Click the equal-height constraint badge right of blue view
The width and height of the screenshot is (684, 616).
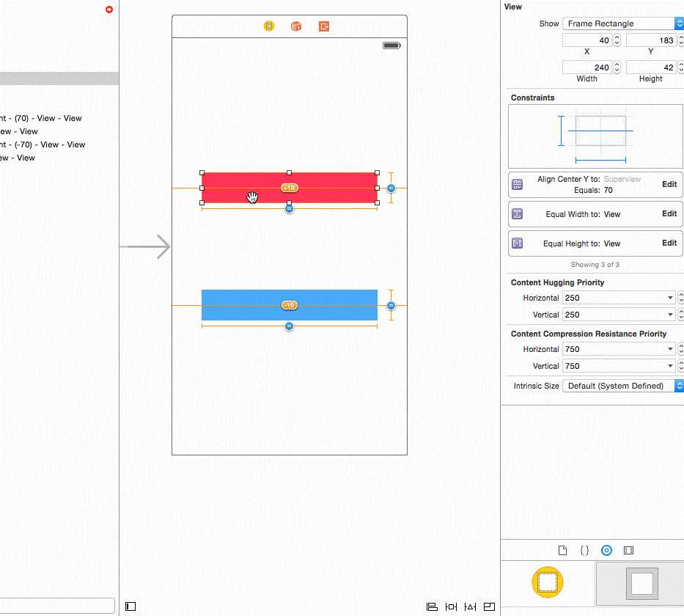pos(391,305)
